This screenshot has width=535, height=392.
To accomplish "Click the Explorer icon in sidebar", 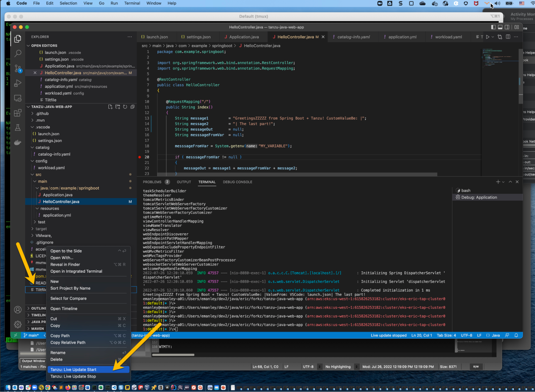I will pos(17,38).
